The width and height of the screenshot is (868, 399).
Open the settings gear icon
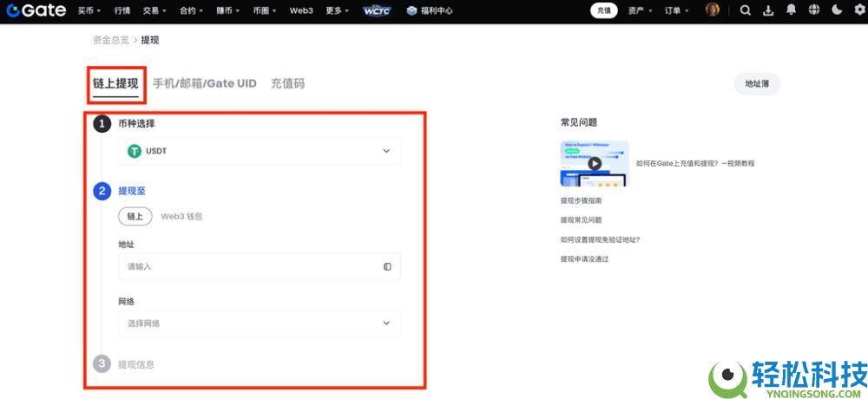pyautogui.click(x=859, y=10)
